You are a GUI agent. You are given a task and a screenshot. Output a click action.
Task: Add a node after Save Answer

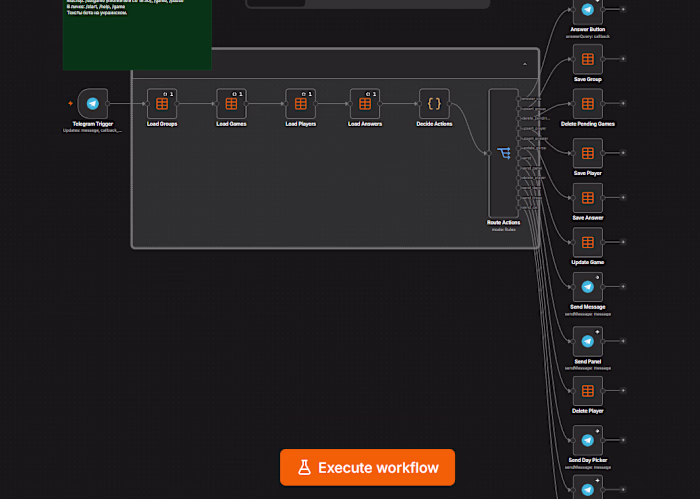tap(623, 198)
